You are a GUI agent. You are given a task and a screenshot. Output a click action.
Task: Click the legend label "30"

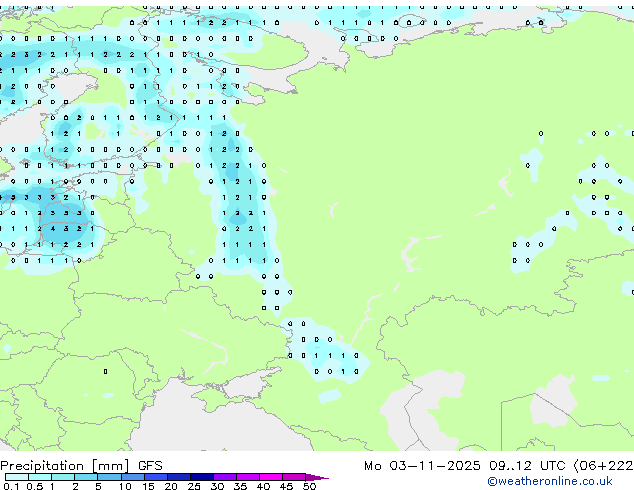(217, 486)
